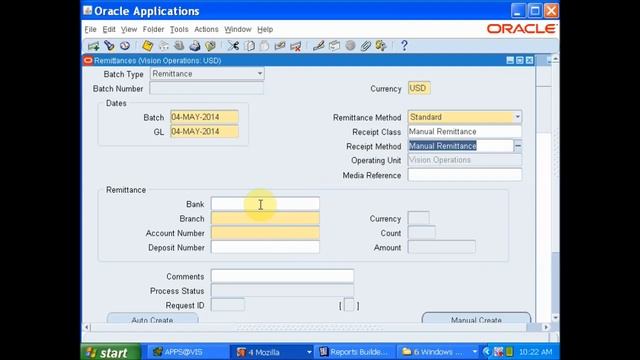Screen dimensions: 640x360
Task: Click the Translations globe toolbar icon
Action: pos(350,46)
